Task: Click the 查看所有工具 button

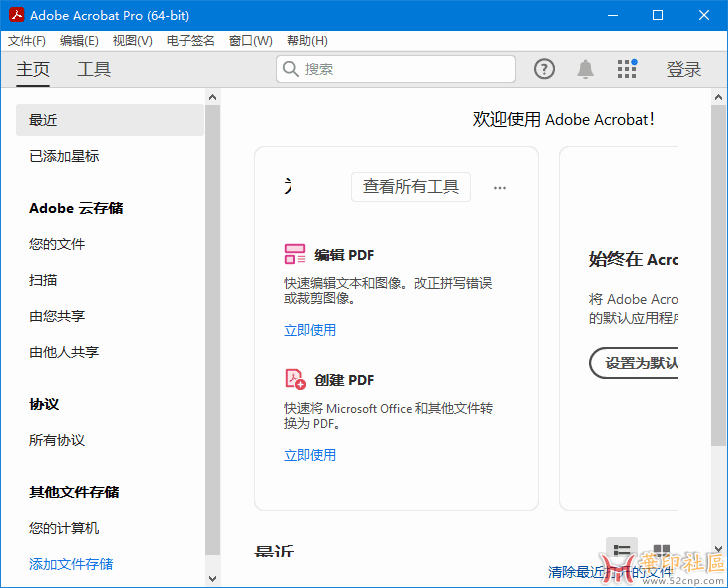Action: point(410,187)
